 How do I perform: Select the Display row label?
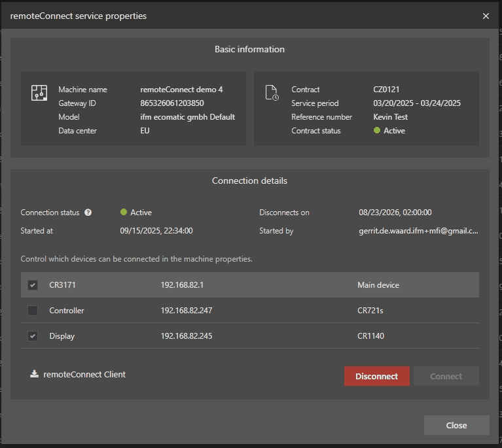pyautogui.click(x=62, y=336)
